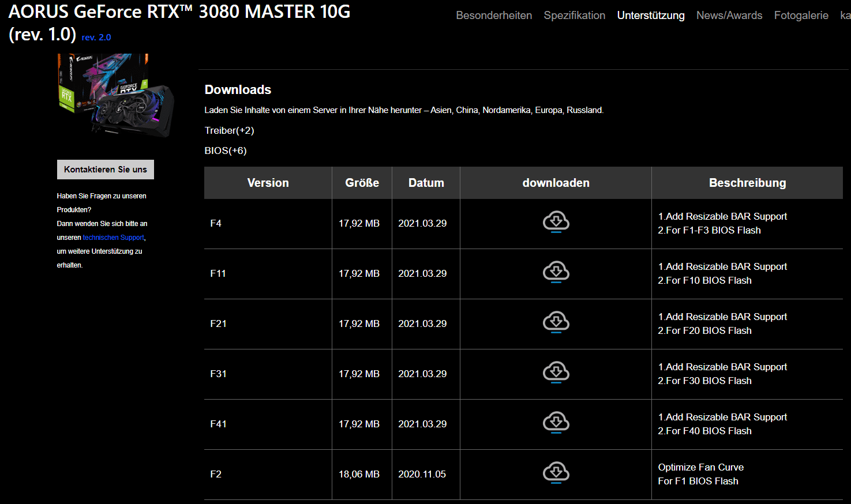Click the Version column header
This screenshot has width=851, height=504.
tap(268, 183)
